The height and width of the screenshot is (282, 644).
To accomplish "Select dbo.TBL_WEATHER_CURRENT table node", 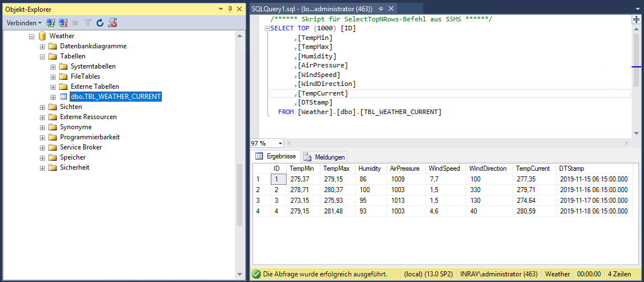I will click(116, 97).
